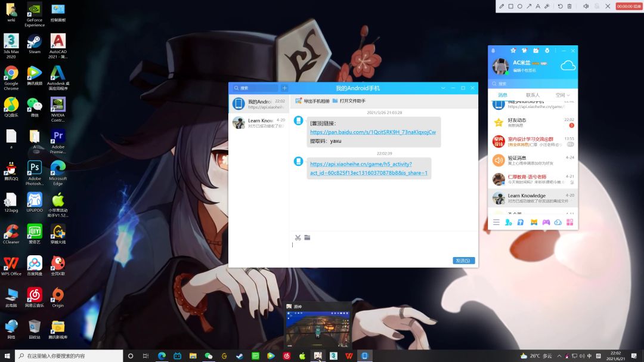Viewport: 644px width, 362px height.
Task: Open game controller icon in QQ bottom bar
Action: pos(546,222)
